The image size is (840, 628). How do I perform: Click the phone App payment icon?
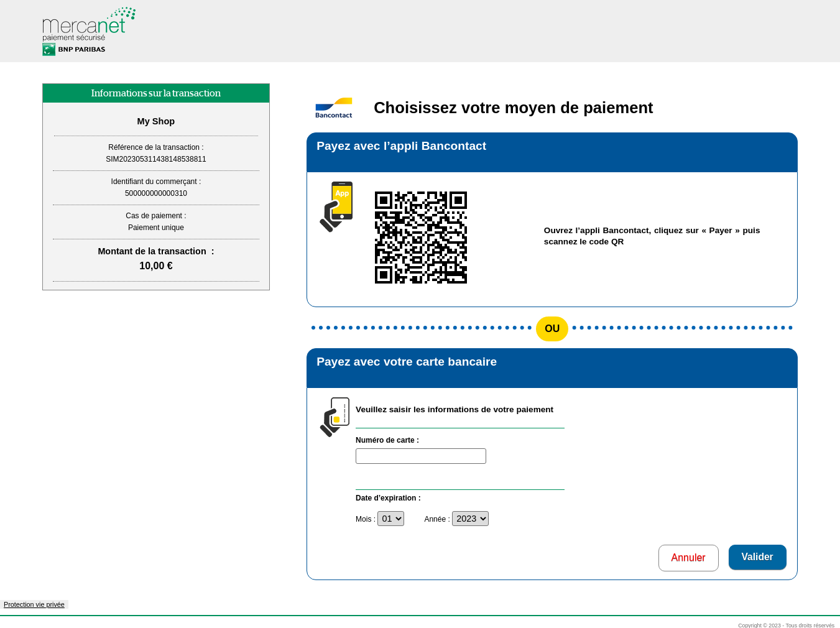[336, 206]
